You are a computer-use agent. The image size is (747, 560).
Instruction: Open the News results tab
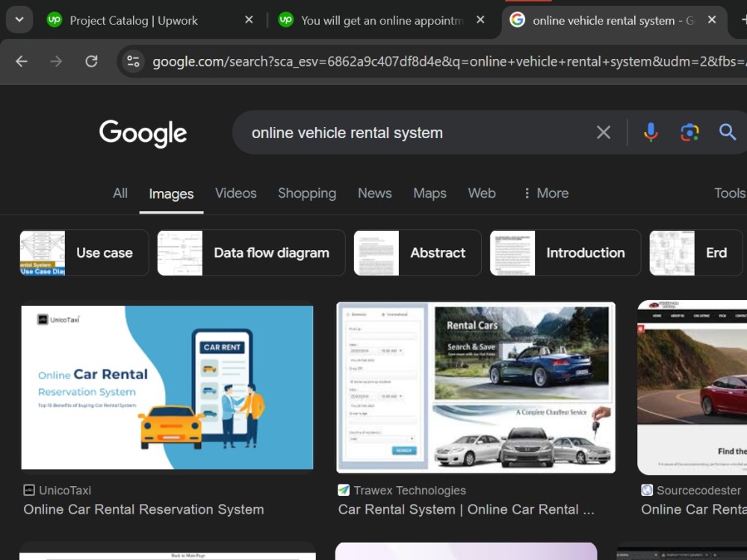(x=375, y=193)
